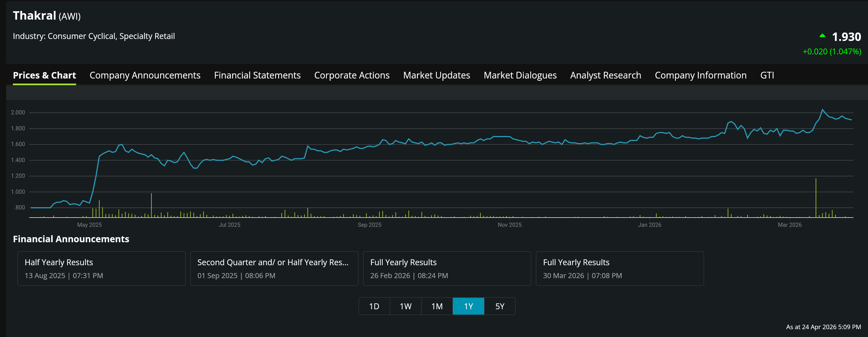The height and width of the screenshot is (337, 868).
Task: Open the Financial Statements tab
Action: (x=257, y=75)
